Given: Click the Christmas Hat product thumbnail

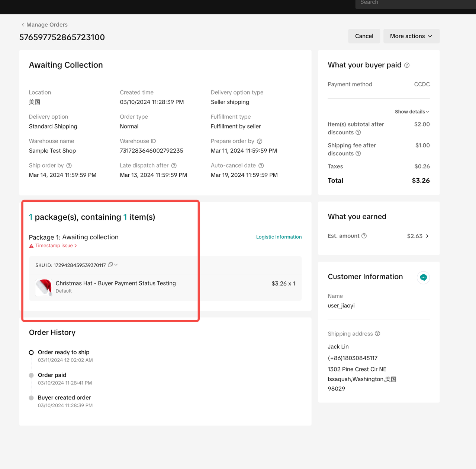Looking at the screenshot, I should 44,287.
